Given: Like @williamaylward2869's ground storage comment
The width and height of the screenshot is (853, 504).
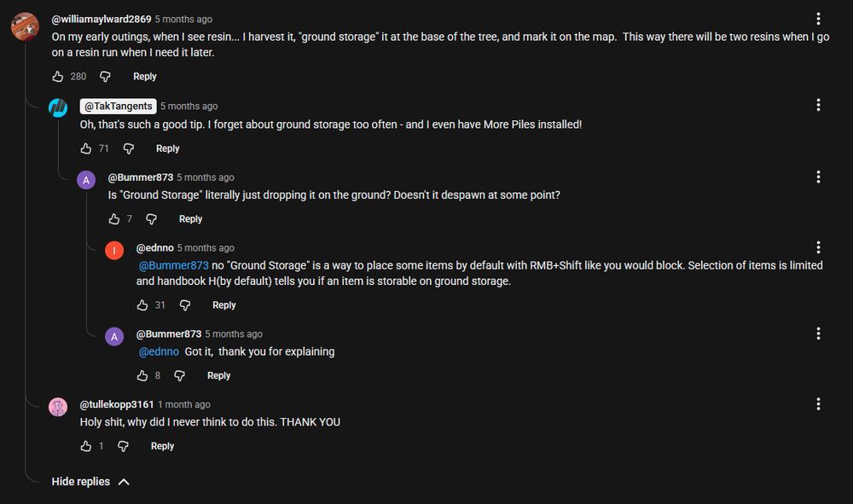Looking at the screenshot, I should 56,76.
